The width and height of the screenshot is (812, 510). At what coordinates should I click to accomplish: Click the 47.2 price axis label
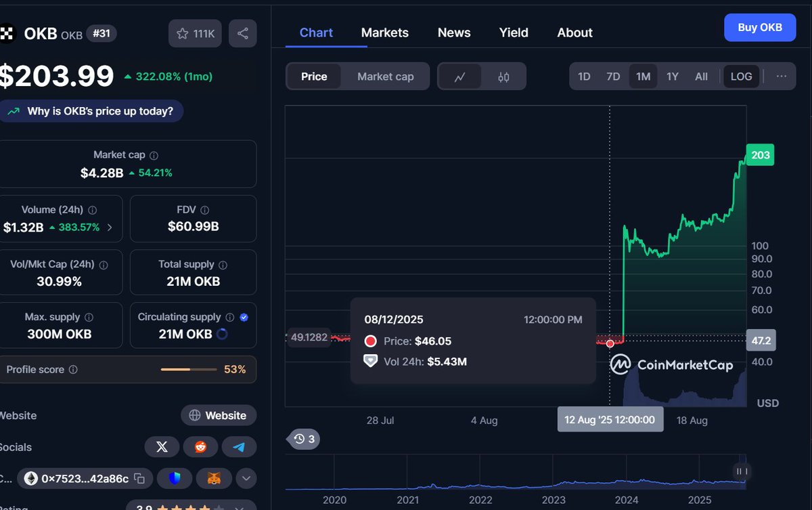coord(761,340)
